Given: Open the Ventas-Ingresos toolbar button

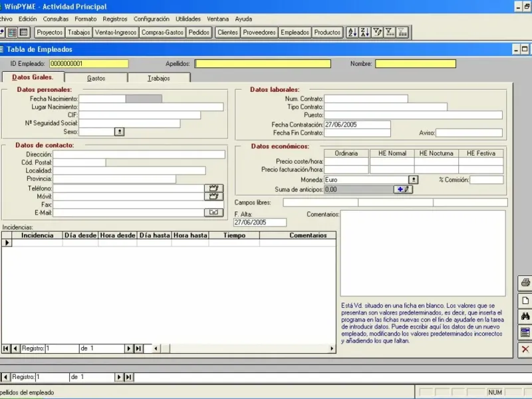Looking at the screenshot, I should pos(116,32).
